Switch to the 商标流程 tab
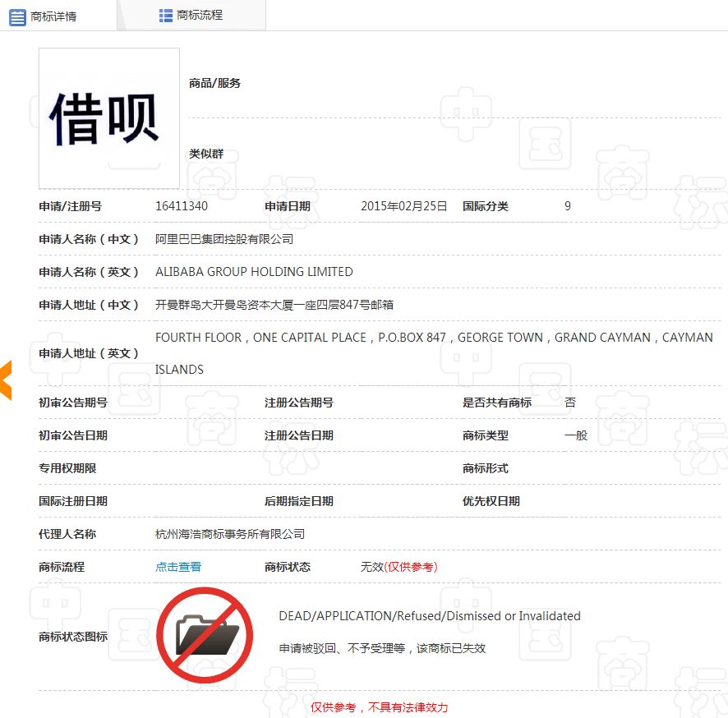 point(191,16)
